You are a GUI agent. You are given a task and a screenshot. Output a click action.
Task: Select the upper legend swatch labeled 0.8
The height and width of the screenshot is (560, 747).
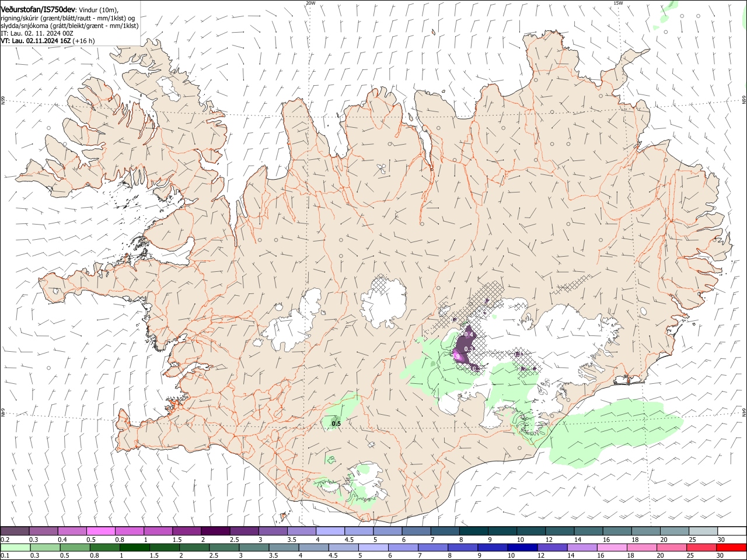129,531
